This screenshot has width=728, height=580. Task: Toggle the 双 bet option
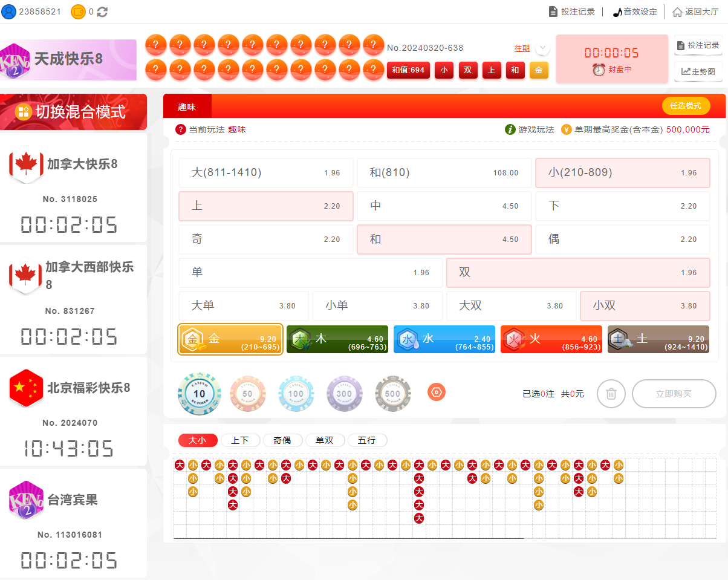pyautogui.click(x=578, y=273)
